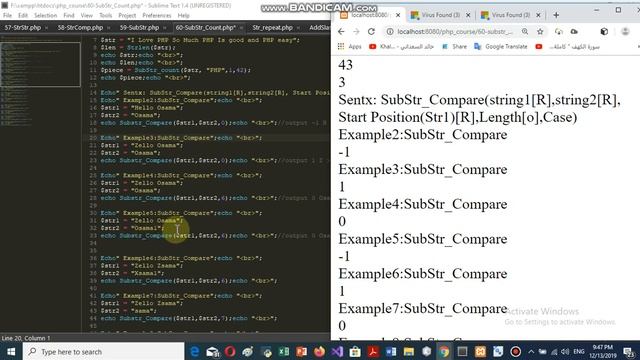
Task: Go back in Chrome browser
Action: [341, 31]
